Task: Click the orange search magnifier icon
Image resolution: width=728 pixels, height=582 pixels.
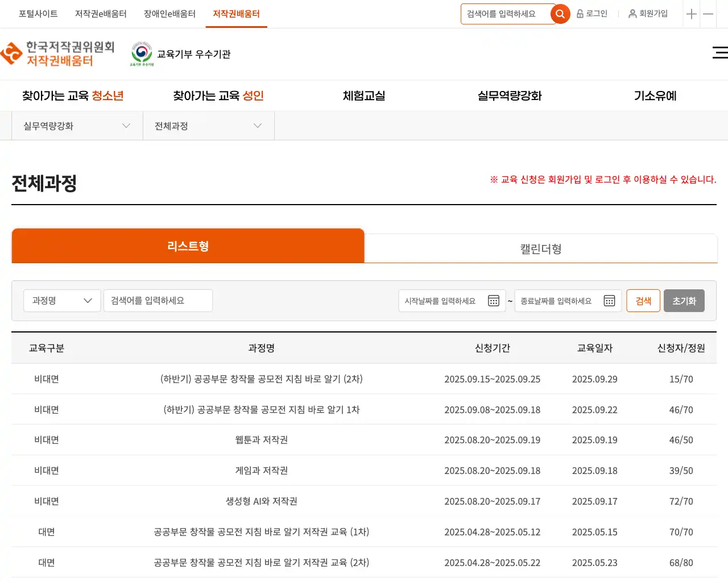Action: [x=560, y=14]
